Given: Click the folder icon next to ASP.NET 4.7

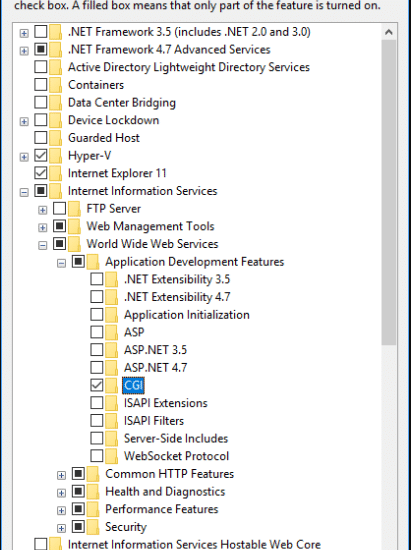Looking at the screenshot, I should click(112, 368).
